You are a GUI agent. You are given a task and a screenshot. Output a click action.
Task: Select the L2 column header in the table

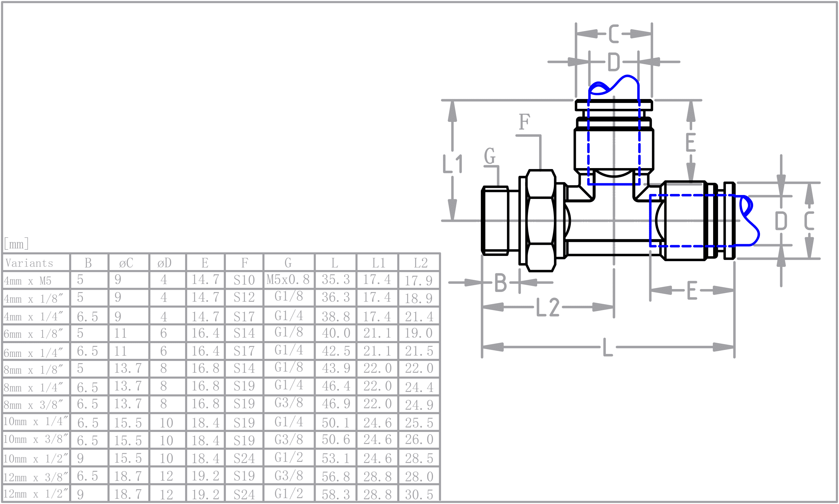click(x=420, y=263)
